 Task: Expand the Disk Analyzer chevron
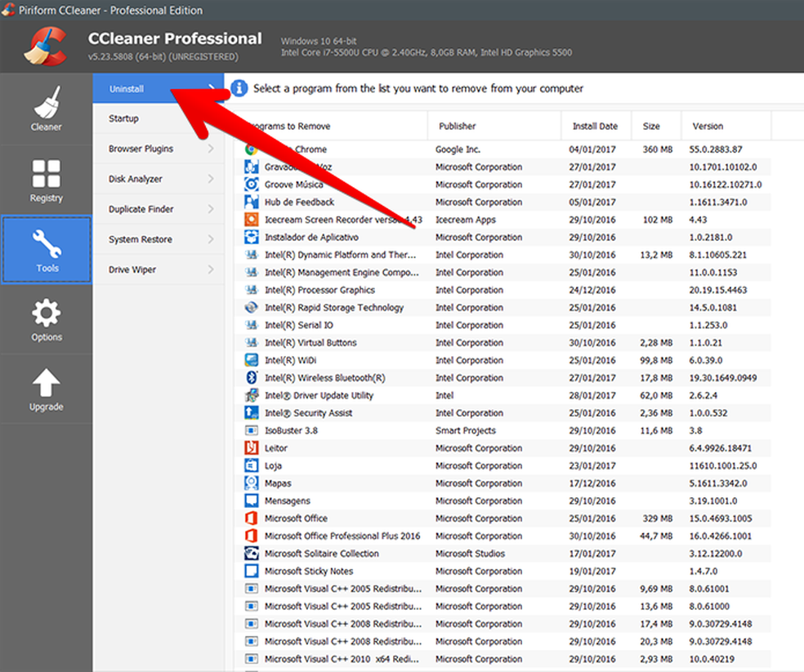(212, 180)
